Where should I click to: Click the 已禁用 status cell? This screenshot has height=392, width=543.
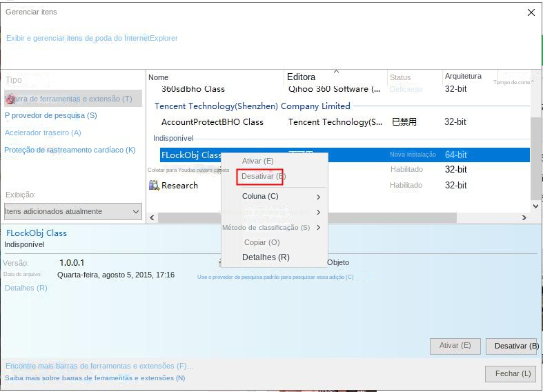(x=404, y=122)
